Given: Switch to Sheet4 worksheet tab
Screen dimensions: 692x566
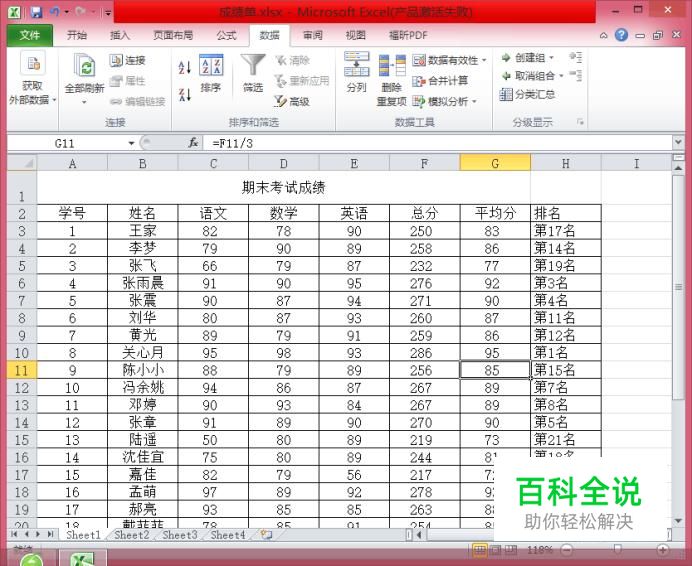Looking at the screenshot, I should (x=228, y=535).
